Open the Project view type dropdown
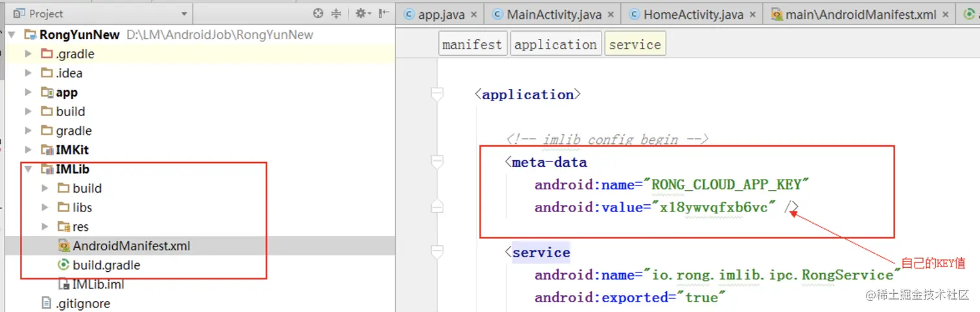Viewport: 980px width, 312px height. pyautogui.click(x=184, y=14)
